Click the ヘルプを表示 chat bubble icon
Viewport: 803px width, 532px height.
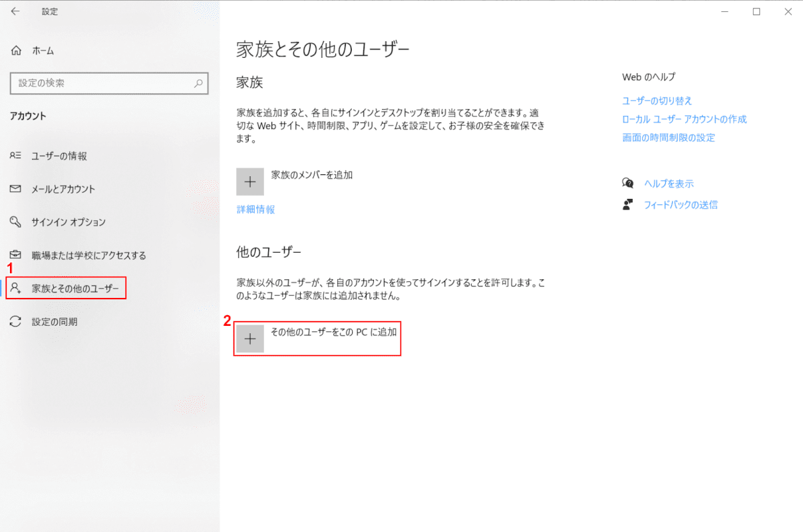(628, 184)
